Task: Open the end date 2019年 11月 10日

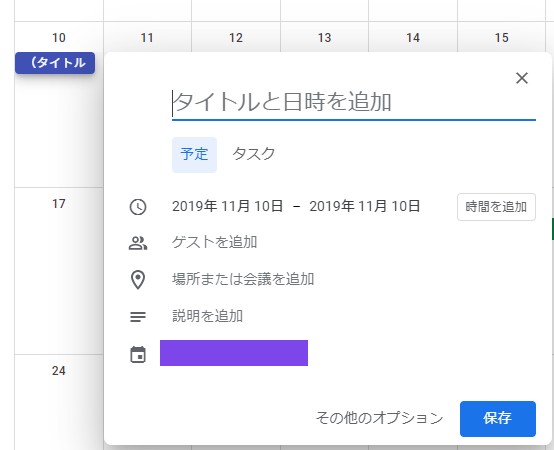Action: (x=365, y=206)
